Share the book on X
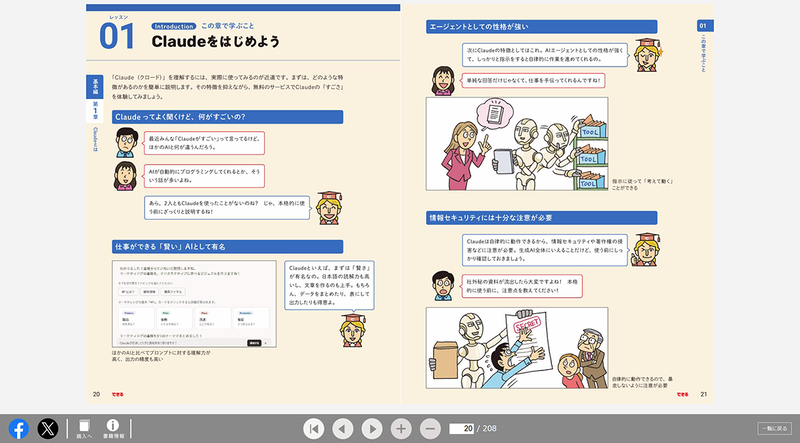 point(47,429)
